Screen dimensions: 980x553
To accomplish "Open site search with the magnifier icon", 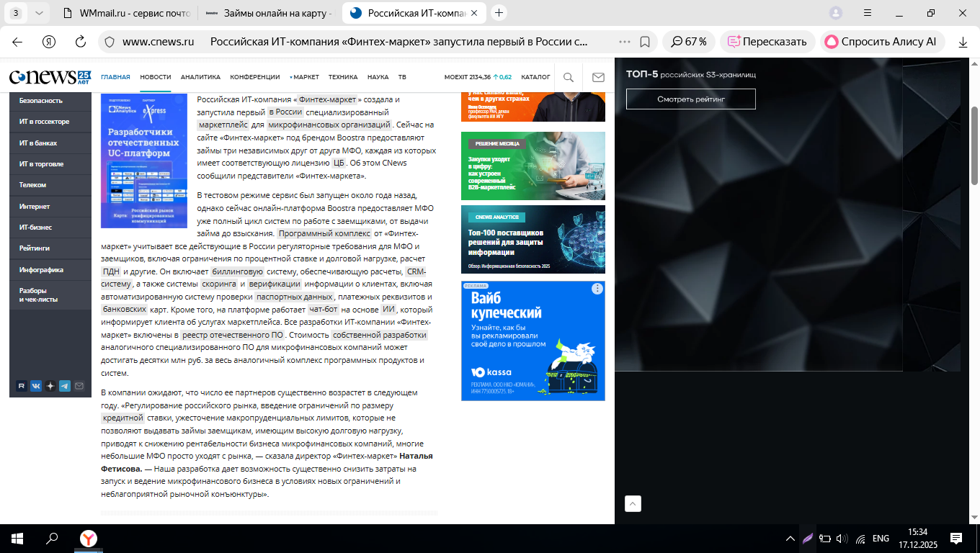I will (569, 77).
